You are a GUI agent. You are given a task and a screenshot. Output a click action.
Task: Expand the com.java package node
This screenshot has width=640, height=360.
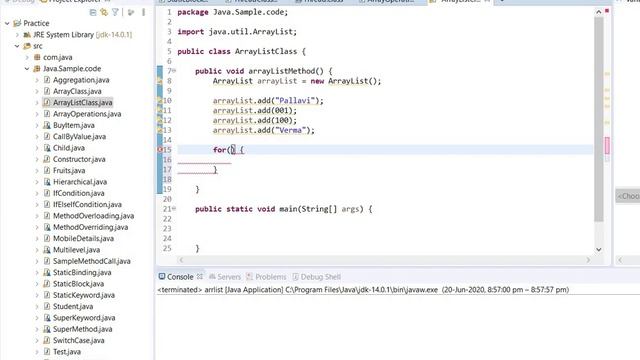pos(27,58)
